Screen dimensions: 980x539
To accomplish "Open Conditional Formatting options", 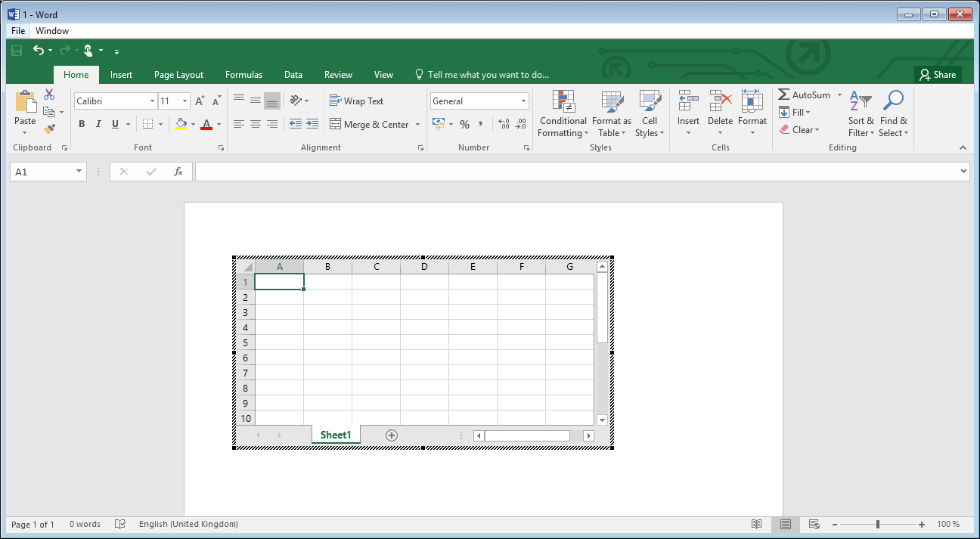I will click(x=563, y=113).
